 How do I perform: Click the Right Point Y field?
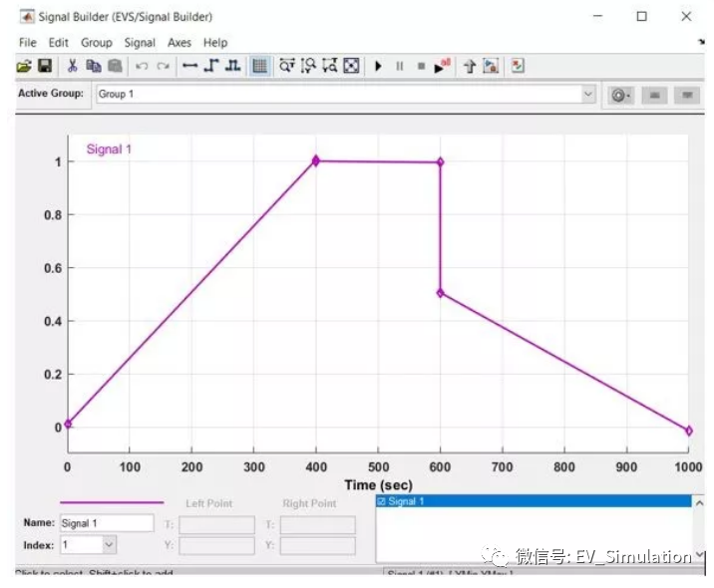[318, 546]
